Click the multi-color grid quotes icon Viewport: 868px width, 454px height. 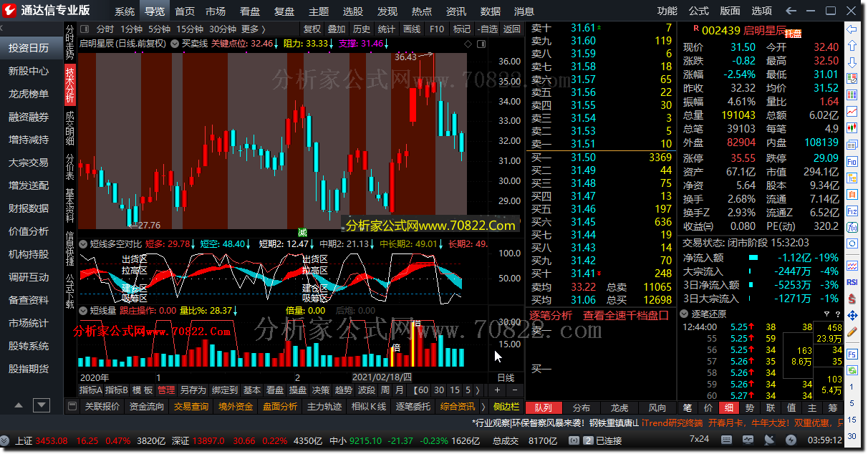(x=852, y=95)
